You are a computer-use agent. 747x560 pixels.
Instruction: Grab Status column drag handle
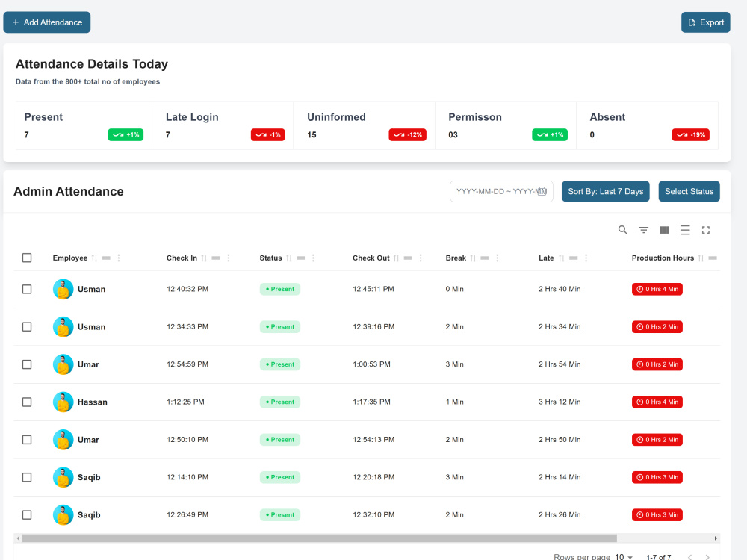(300, 258)
